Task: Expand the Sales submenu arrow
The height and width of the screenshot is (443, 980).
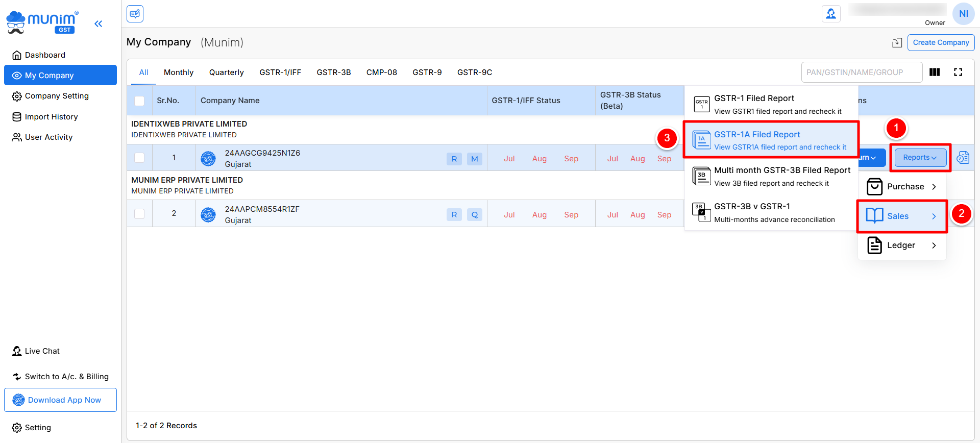Action: pyautogui.click(x=934, y=216)
